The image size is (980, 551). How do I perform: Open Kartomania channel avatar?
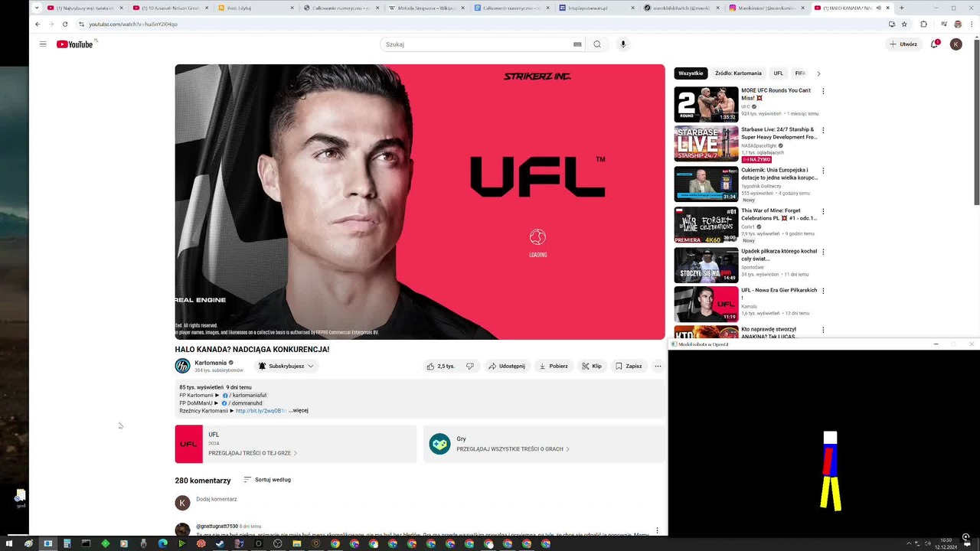tap(182, 366)
